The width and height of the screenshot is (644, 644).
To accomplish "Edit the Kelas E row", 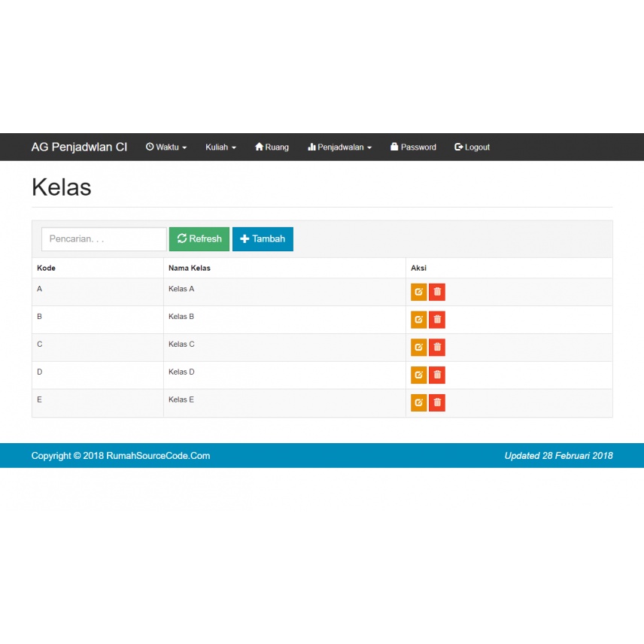I will [418, 402].
